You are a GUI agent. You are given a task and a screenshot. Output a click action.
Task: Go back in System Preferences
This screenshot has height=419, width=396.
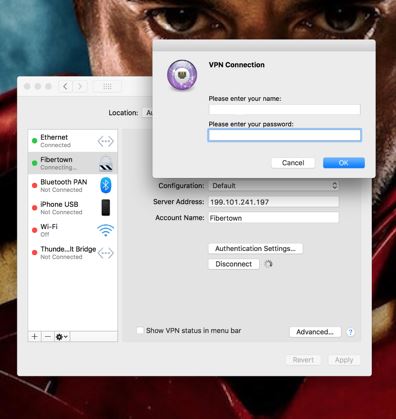[x=65, y=87]
